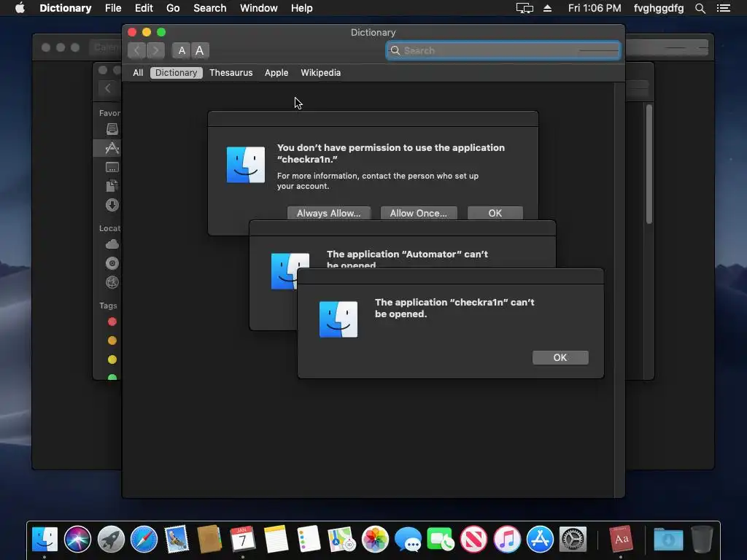Open FaceTime icon in Dock
This screenshot has height=560, width=747.
(x=441, y=539)
